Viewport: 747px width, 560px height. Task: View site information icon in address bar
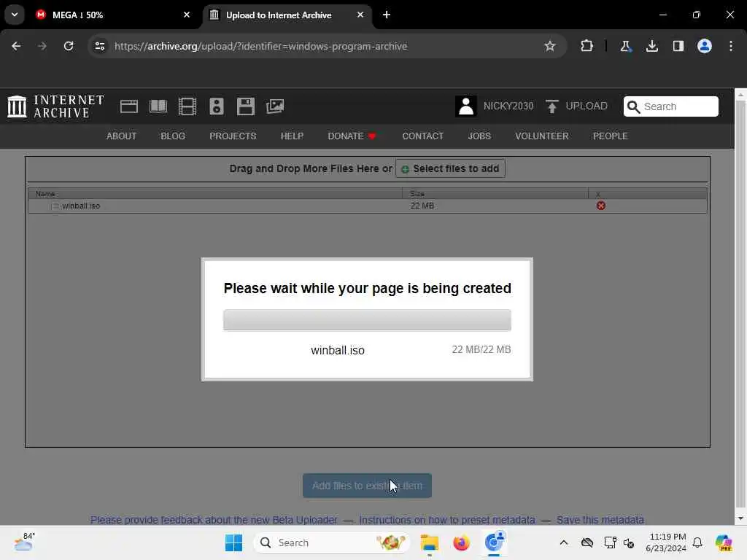click(99, 46)
